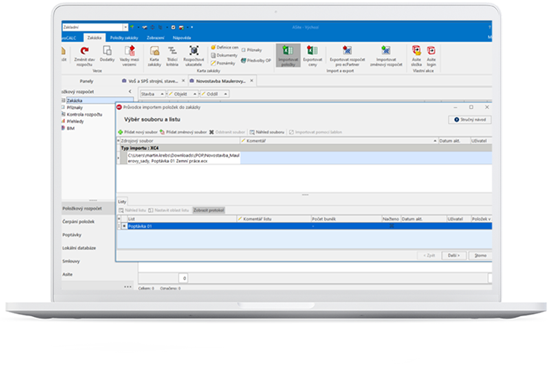550x382 pixels.
Task: Click the Změnit stav rozpočtu ribbon icon
Action: coord(84,55)
